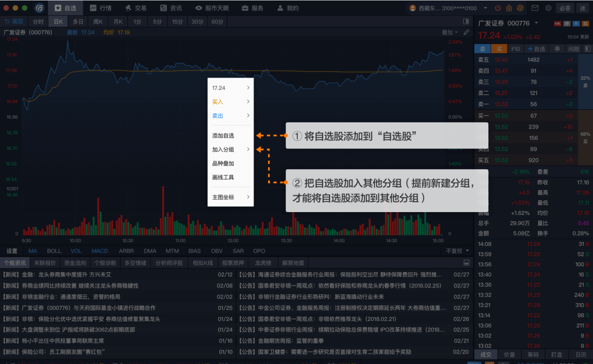593x364 pixels.
Task: Open the mail envelope icon
Action: pos(535,8)
